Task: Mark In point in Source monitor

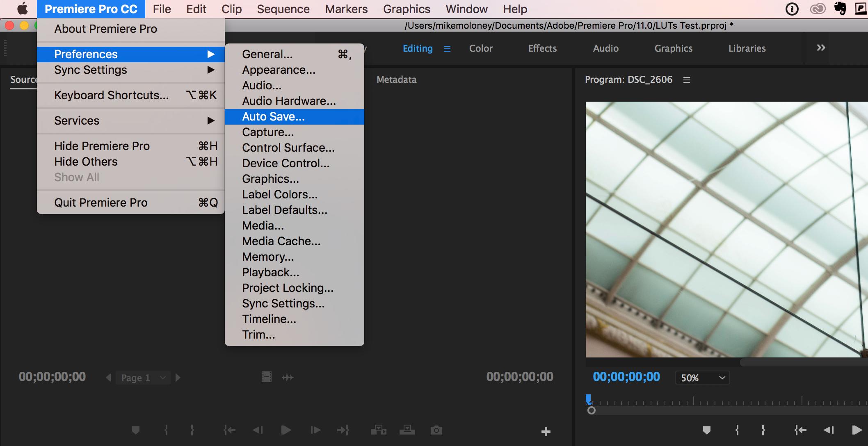Action: (166, 430)
